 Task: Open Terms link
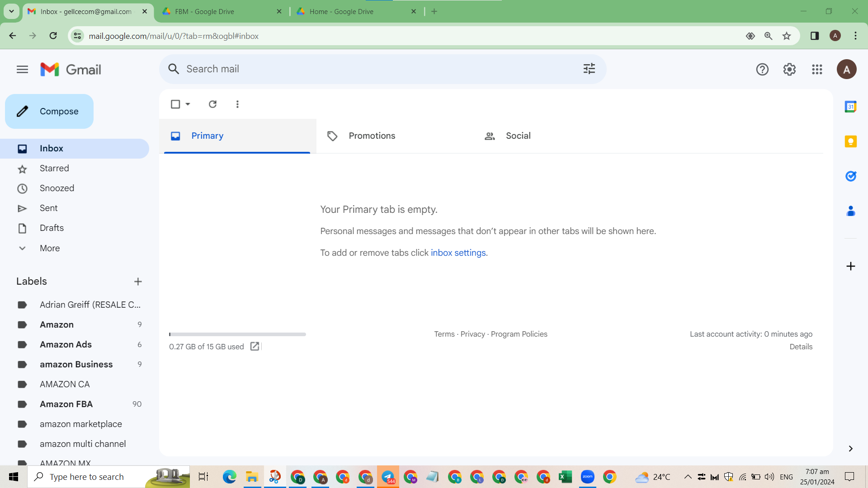(x=444, y=334)
